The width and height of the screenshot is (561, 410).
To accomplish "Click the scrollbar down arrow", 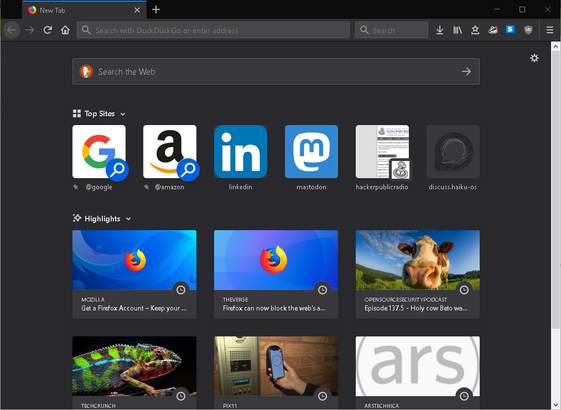I will (555, 406).
